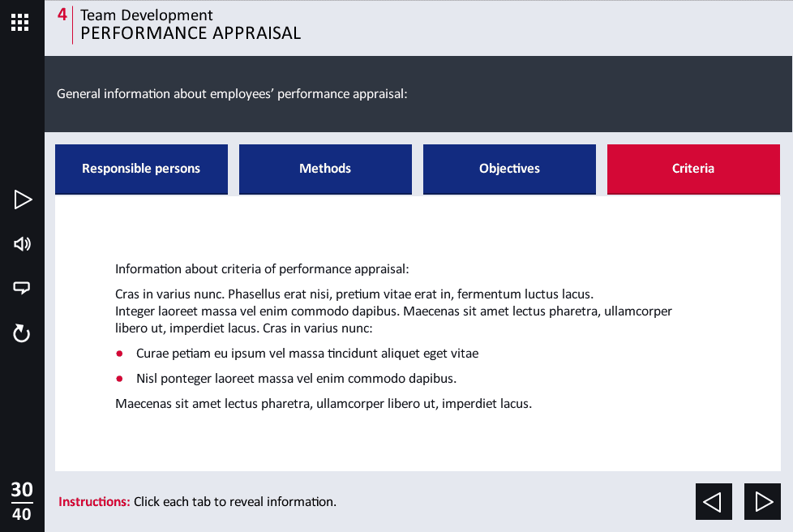Open the Objectives tab
793x532 pixels.
509,169
